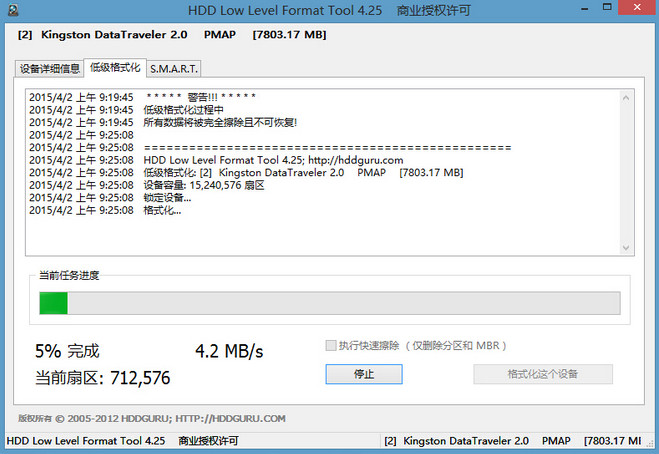The image size is (659, 454).
Task: Click the 格式化这个设备 button
Action: (x=543, y=374)
